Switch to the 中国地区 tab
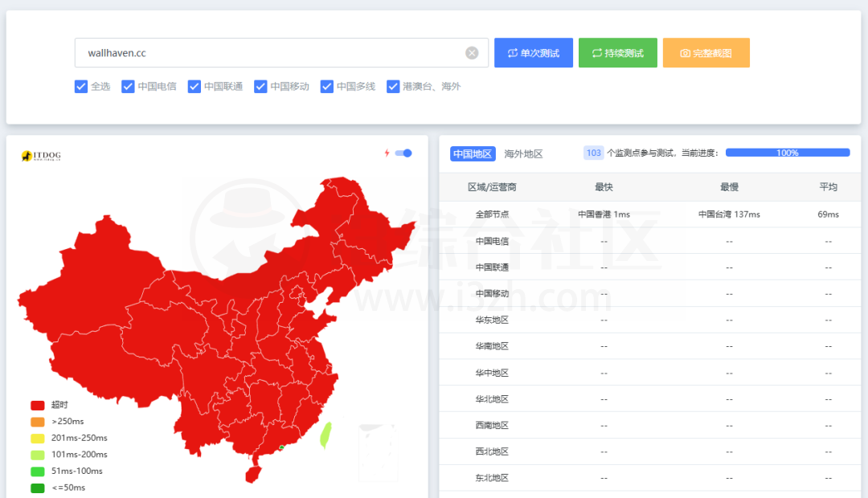The height and width of the screenshot is (498, 868). pyautogui.click(x=473, y=154)
